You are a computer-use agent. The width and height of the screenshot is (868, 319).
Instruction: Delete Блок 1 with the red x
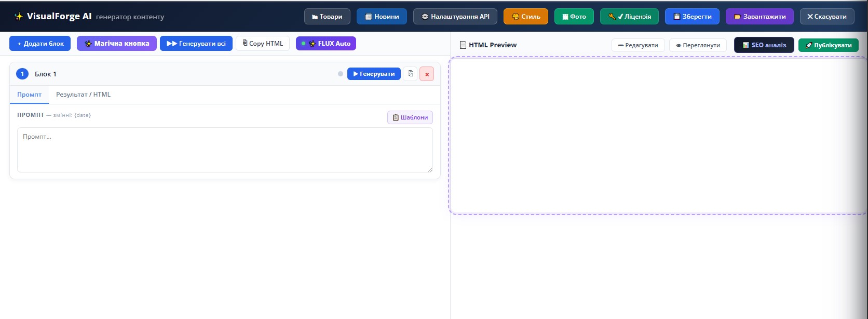(427, 74)
